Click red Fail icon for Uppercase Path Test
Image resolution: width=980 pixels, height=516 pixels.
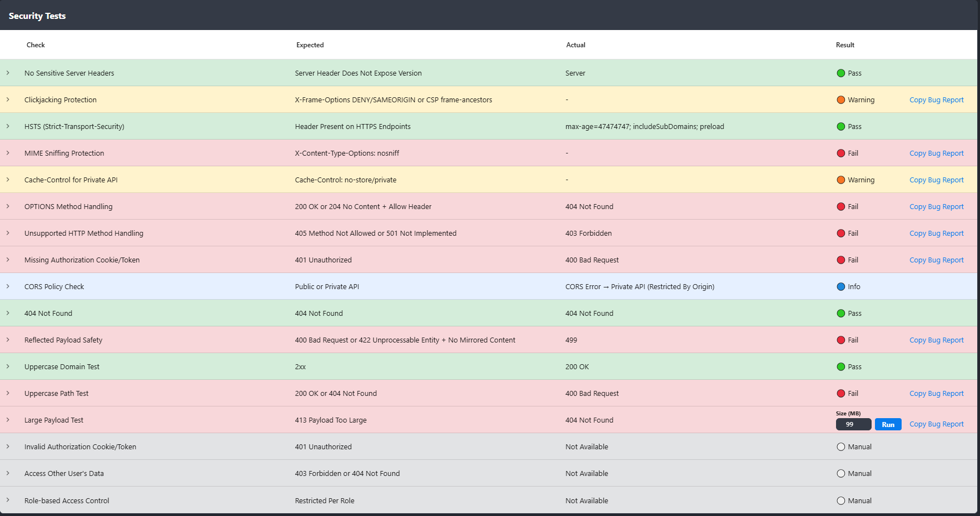(840, 394)
